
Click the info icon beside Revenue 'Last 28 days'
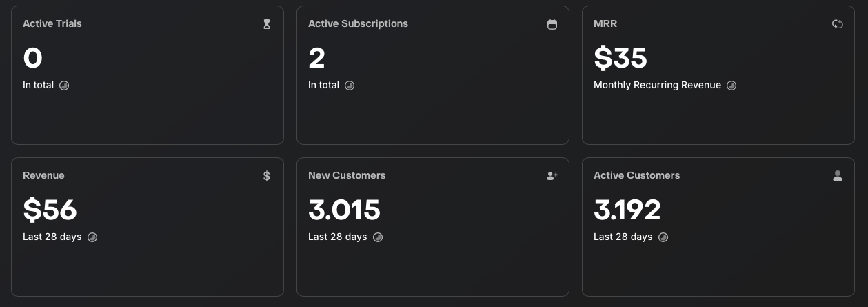coord(92,237)
